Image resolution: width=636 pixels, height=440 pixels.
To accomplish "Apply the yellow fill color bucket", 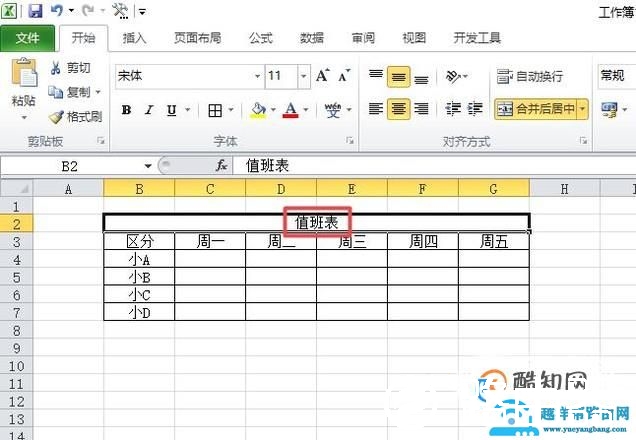I will [258, 110].
